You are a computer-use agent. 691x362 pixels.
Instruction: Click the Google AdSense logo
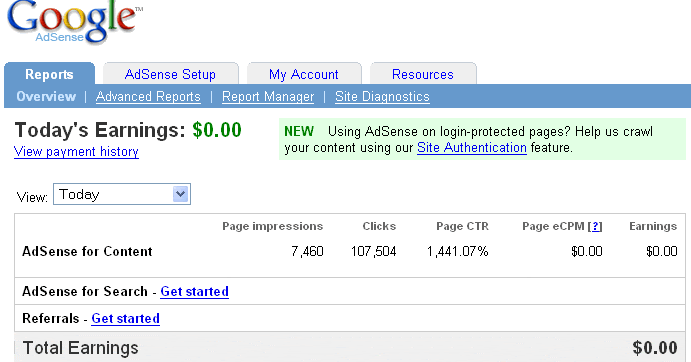pos(74,22)
